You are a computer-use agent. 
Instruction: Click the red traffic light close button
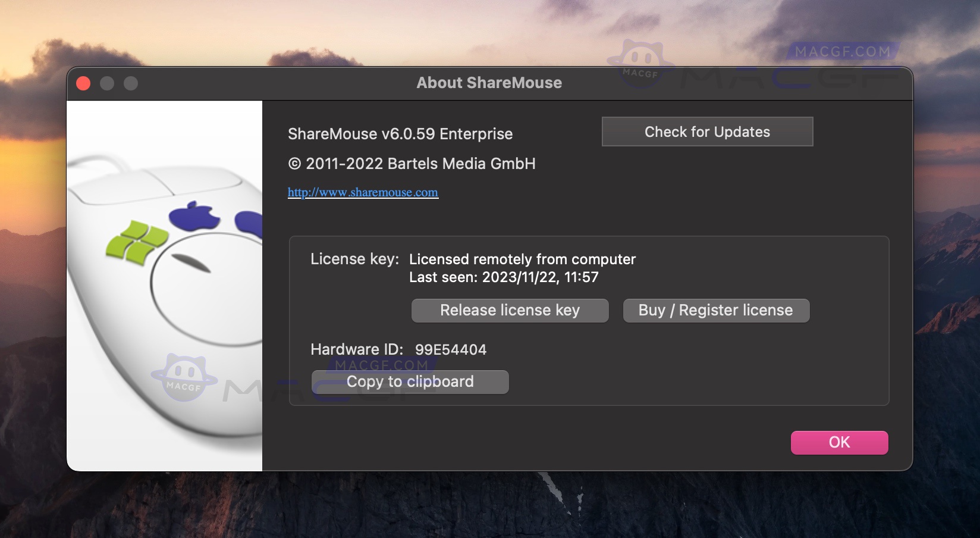(84, 84)
